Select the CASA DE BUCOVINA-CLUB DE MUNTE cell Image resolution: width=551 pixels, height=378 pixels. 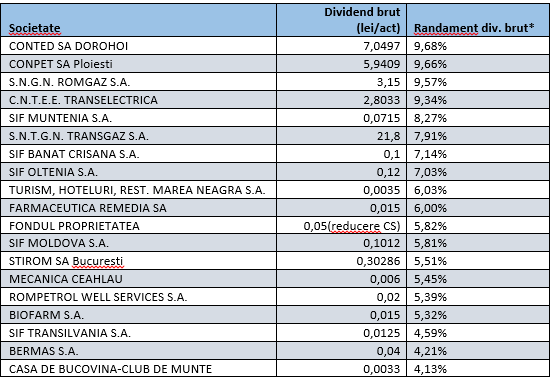click(138, 369)
